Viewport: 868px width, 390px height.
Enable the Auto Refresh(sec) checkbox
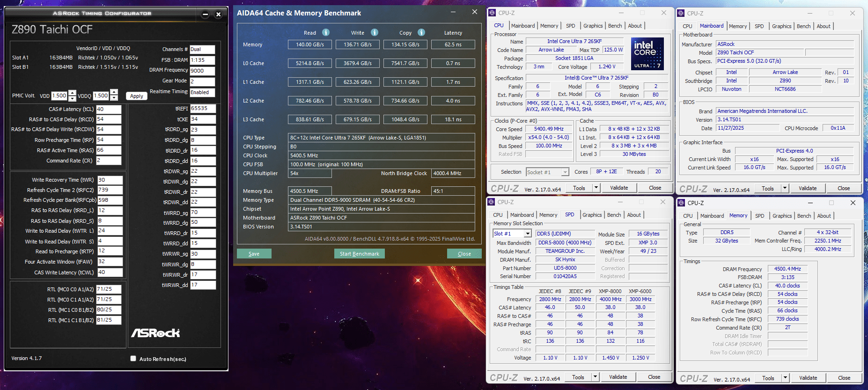133,359
